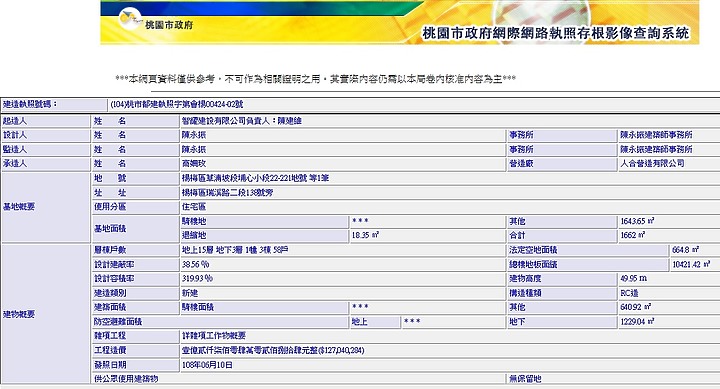Click the other site area value 1643.65 ㎡
This screenshot has height=389, width=720.
point(637,221)
